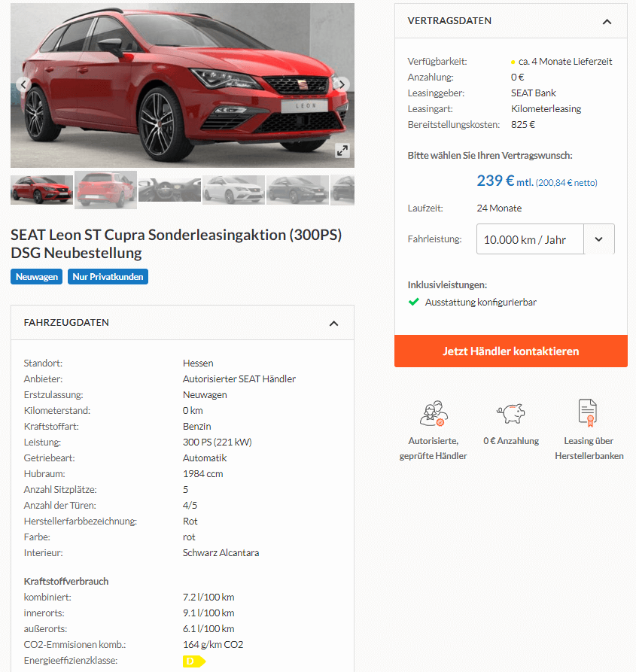This screenshot has height=672, width=636.
Task: Click the 239 € monthly price
Action: click(x=495, y=181)
